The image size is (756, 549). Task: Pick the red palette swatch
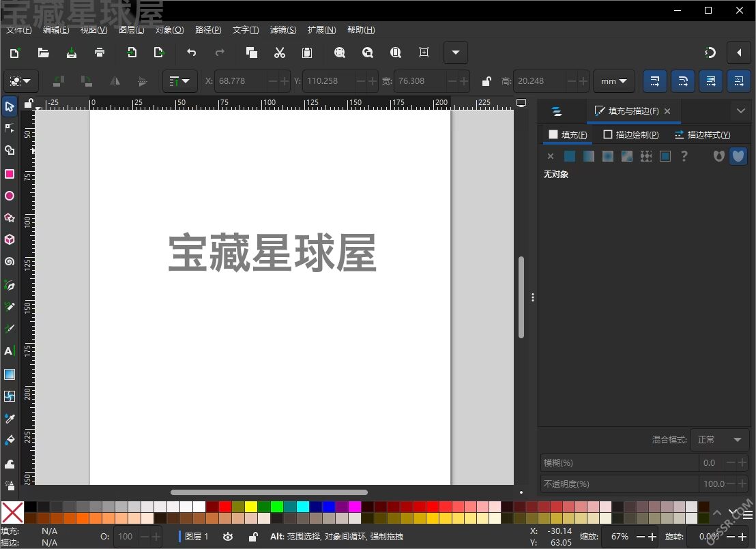(225, 507)
